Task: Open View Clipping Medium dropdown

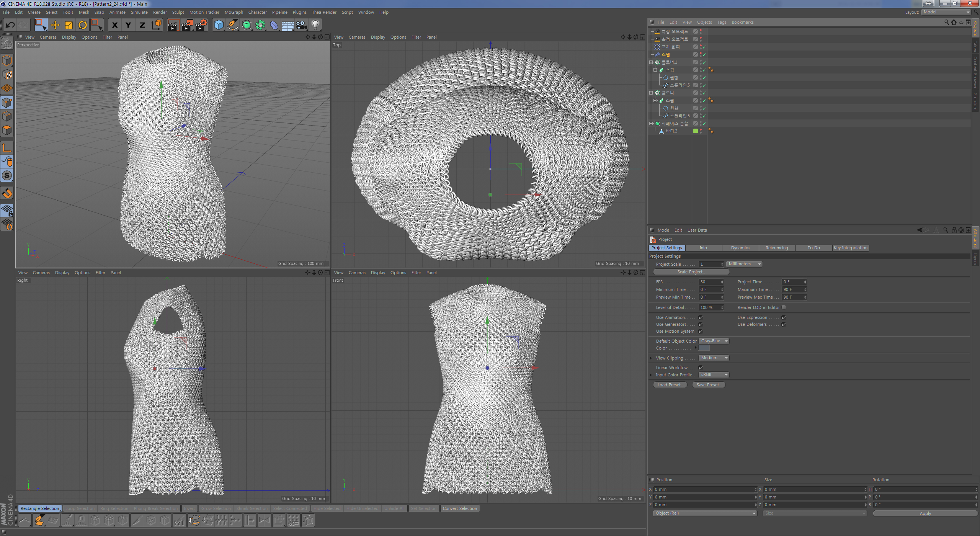Action: click(714, 358)
